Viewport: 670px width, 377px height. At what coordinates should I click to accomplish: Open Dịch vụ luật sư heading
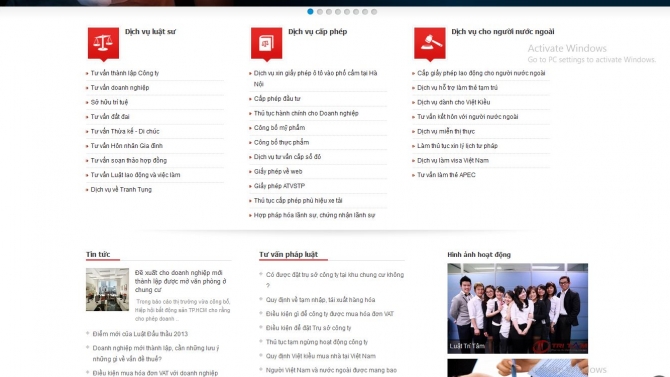(x=150, y=32)
